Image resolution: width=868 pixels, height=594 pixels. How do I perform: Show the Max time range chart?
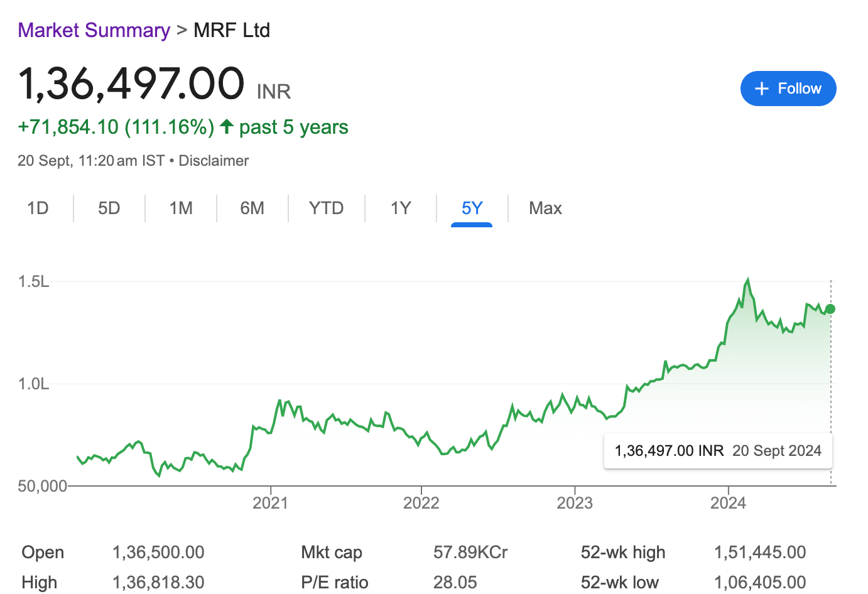(x=545, y=208)
